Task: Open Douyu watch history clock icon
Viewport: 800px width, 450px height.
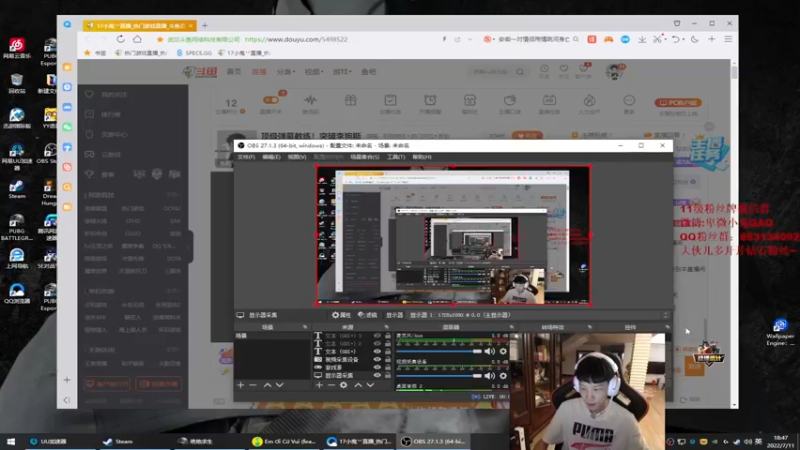Action: point(544,68)
